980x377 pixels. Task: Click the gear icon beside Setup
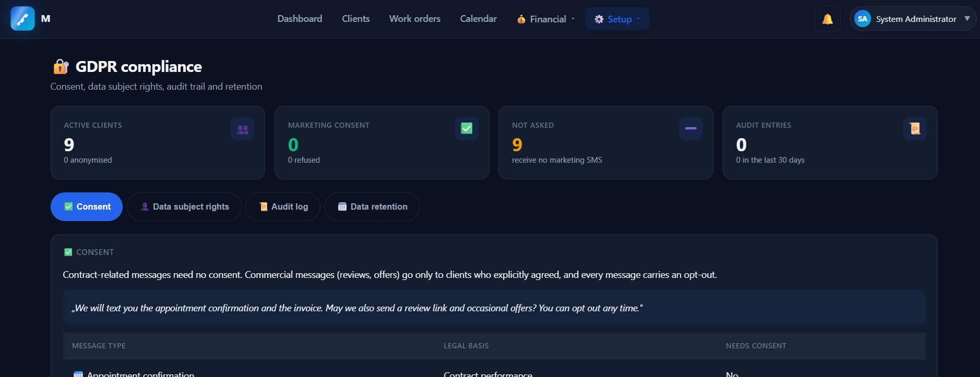(599, 19)
